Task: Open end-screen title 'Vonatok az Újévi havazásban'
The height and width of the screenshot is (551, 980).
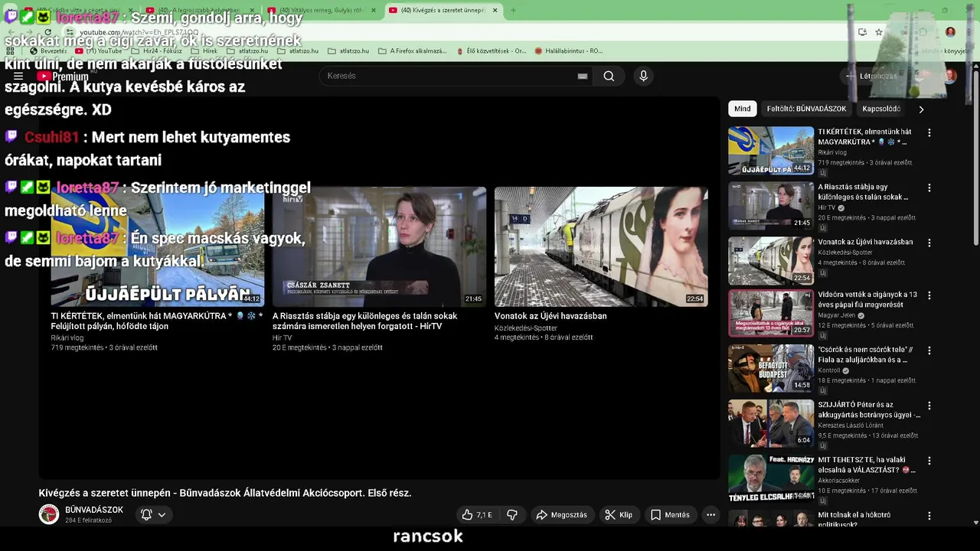Action: pos(550,316)
